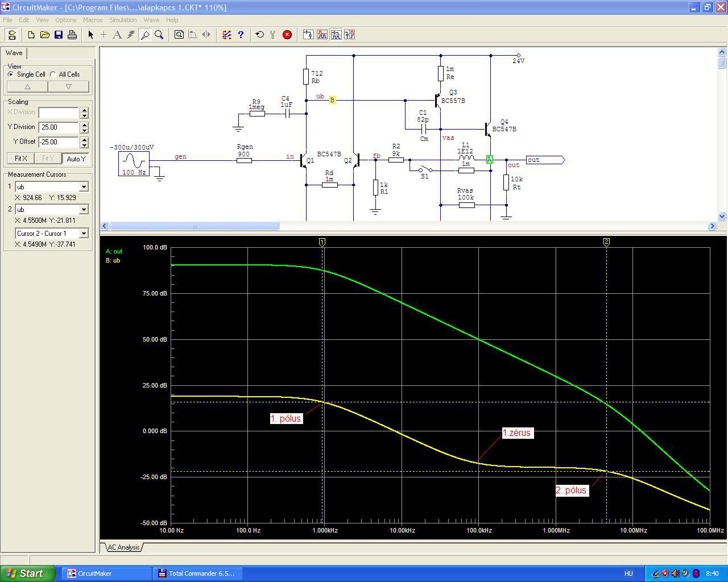Open the Simulation menu
Image resolution: width=728 pixels, height=582 pixels.
[123, 20]
